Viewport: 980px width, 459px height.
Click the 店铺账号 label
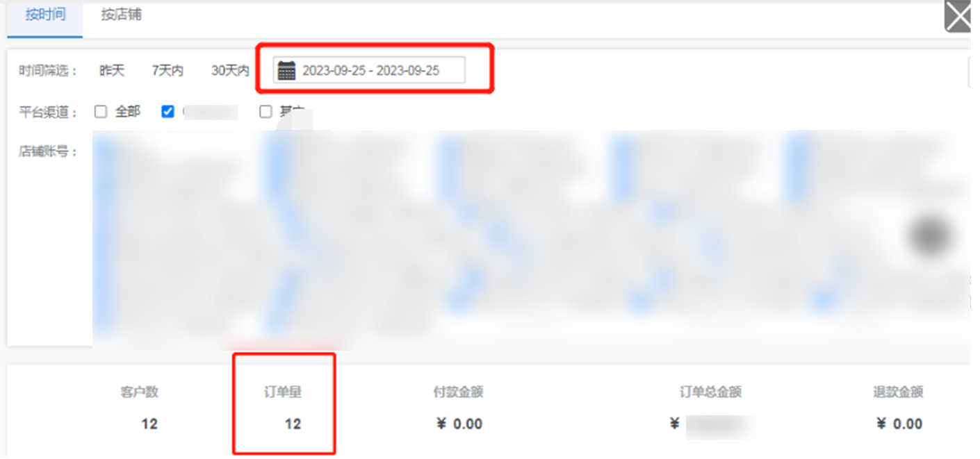pos(48,152)
